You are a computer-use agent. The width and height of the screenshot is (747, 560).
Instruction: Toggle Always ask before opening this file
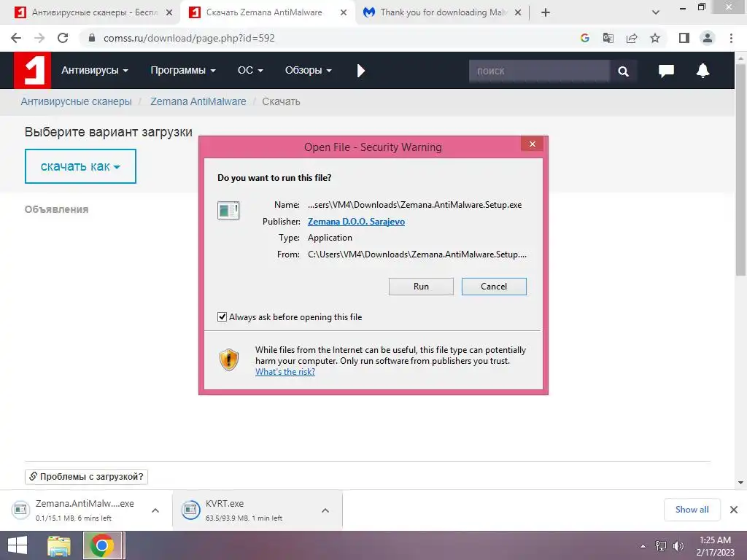point(222,316)
